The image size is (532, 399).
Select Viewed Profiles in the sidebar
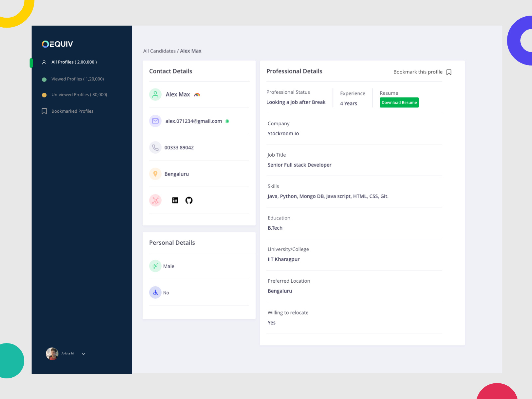point(77,79)
